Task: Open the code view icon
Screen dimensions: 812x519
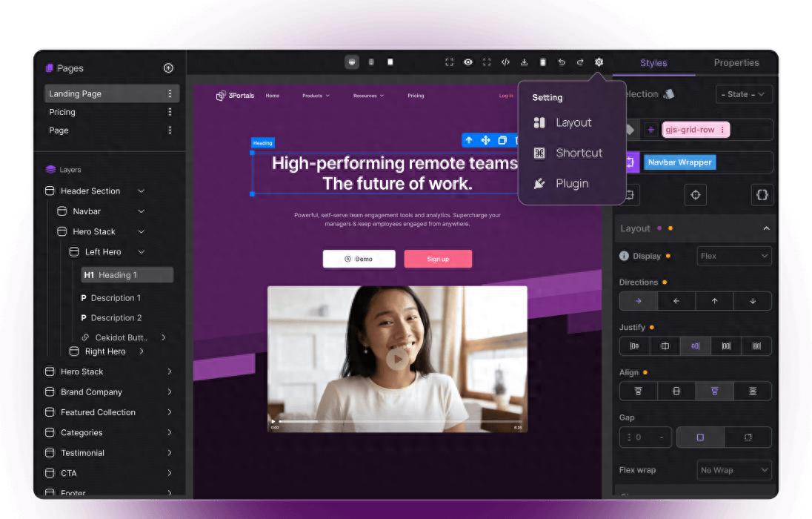Action: click(505, 62)
